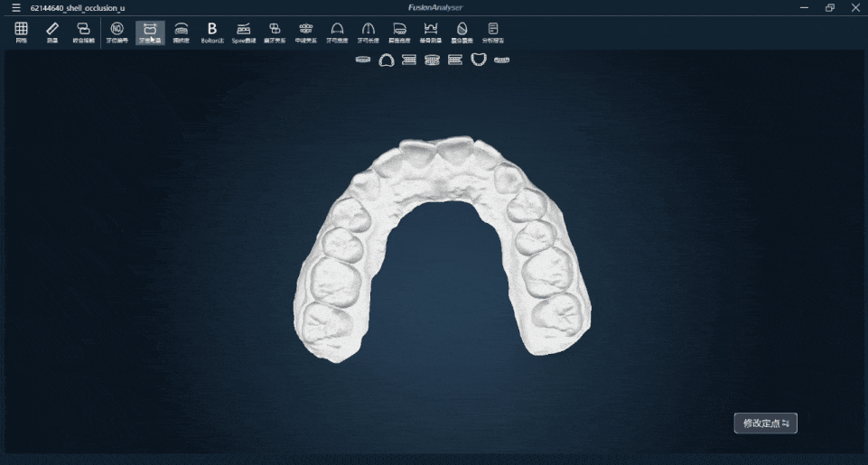
Task: Open the Spee curve analysis tool
Action: pyautogui.click(x=244, y=33)
